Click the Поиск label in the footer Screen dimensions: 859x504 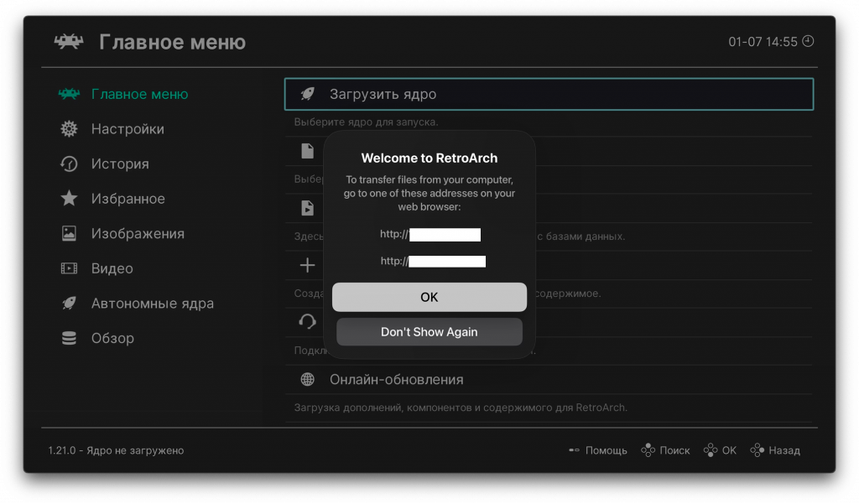[x=674, y=450]
